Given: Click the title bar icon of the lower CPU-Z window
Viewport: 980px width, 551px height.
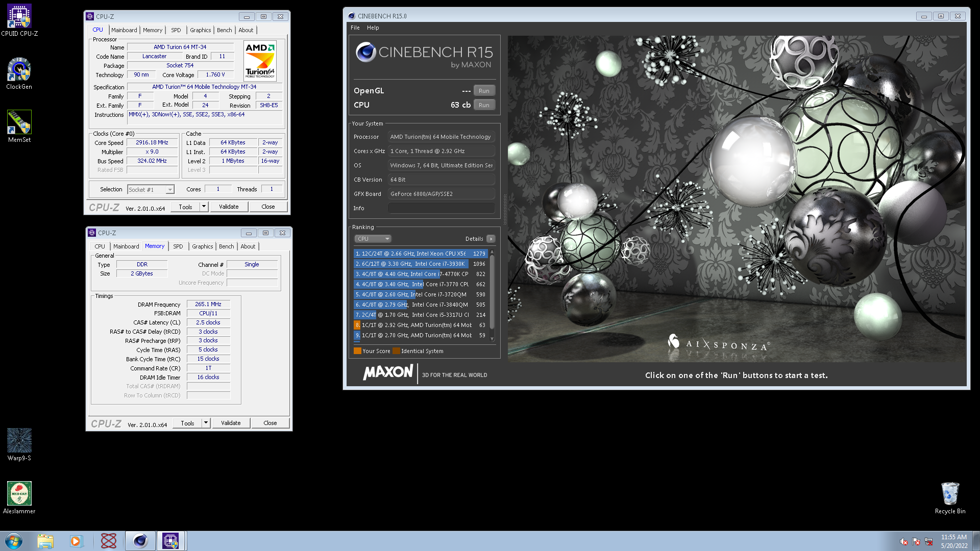Looking at the screenshot, I should click(x=92, y=233).
